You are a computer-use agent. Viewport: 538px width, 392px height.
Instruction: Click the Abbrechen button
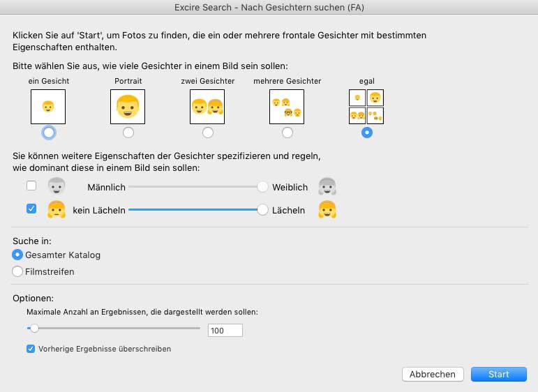pyautogui.click(x=433, y=375)
